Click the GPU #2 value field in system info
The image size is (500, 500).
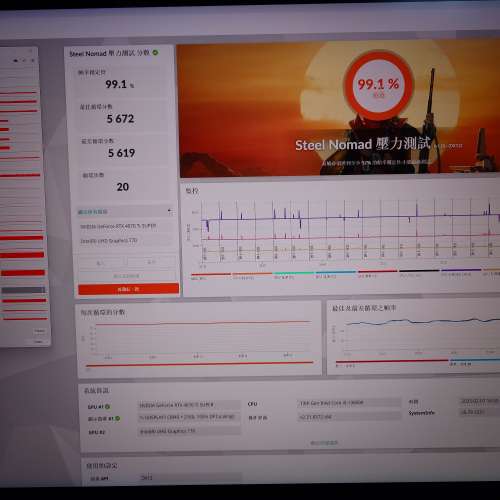[189, 431]
